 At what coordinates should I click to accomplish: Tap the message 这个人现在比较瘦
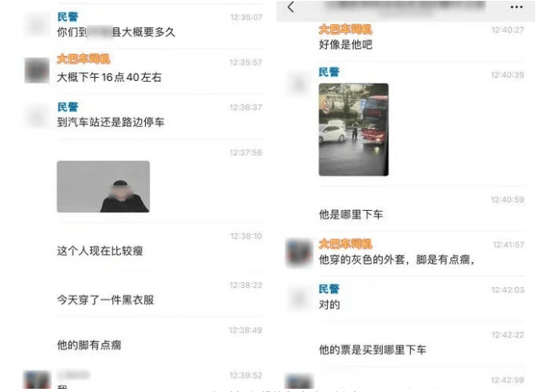point(100,250)
